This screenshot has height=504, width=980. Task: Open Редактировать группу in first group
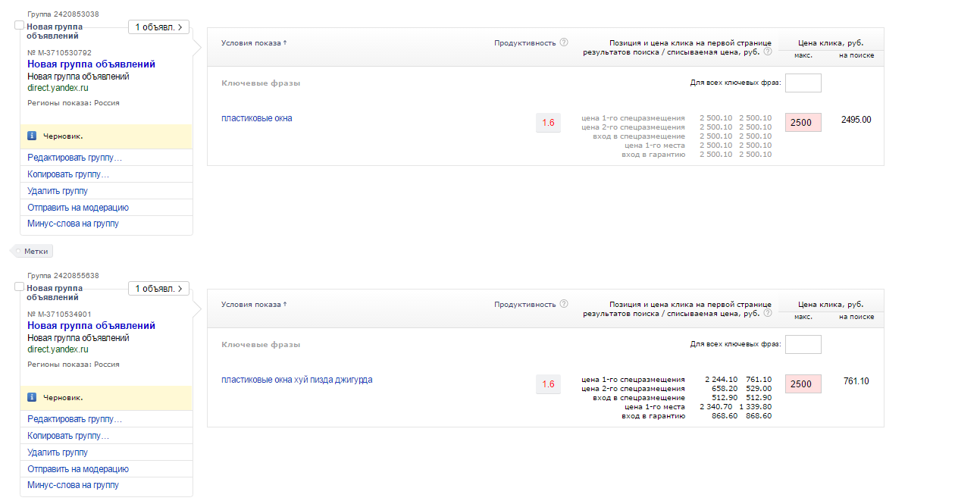74,158
